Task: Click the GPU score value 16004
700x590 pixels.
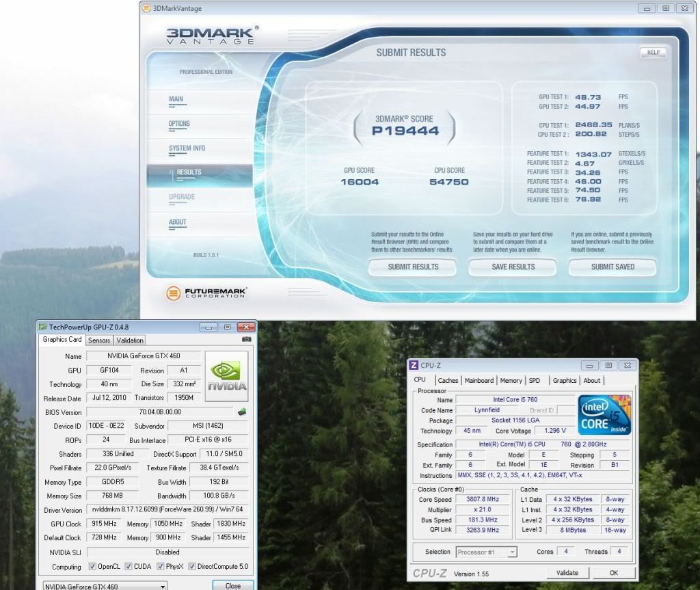Action: click(360, 182)
